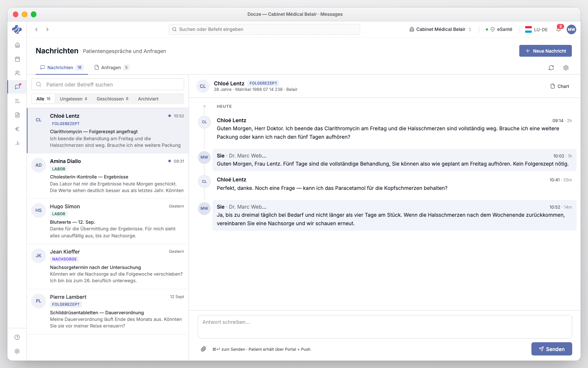Viewport: 588px width, 368px height.
Task: Check the eSanté connection status
Action: [x=499, y=29]
